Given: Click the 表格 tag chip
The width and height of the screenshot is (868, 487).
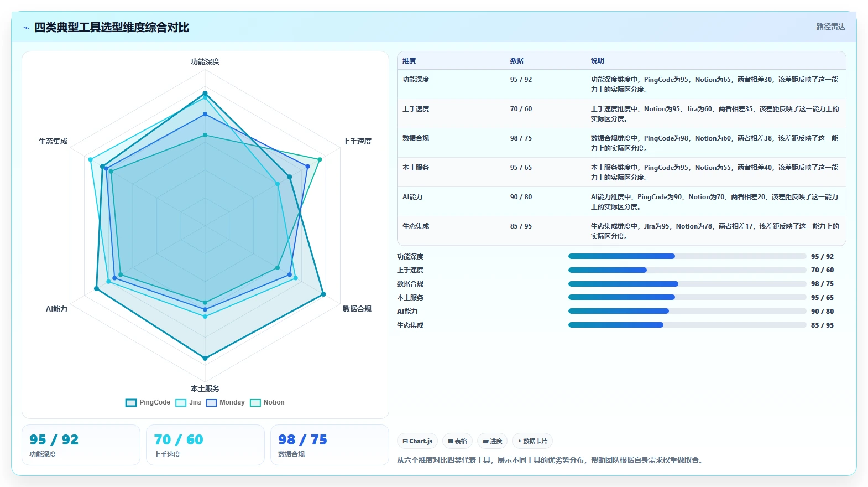Looking at the screenshot, I should (457, 441).
